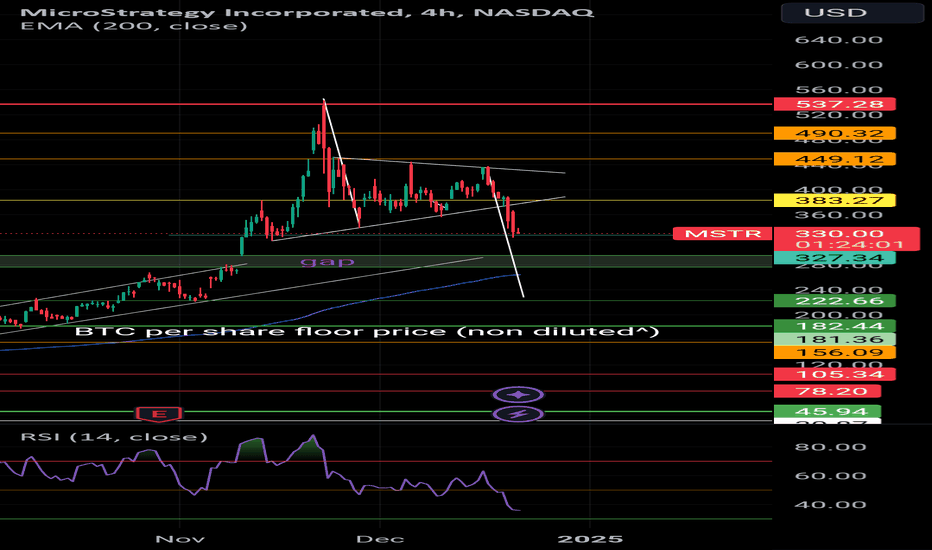
Task: Click the Nov date axis label
Action: coord(180,539)
